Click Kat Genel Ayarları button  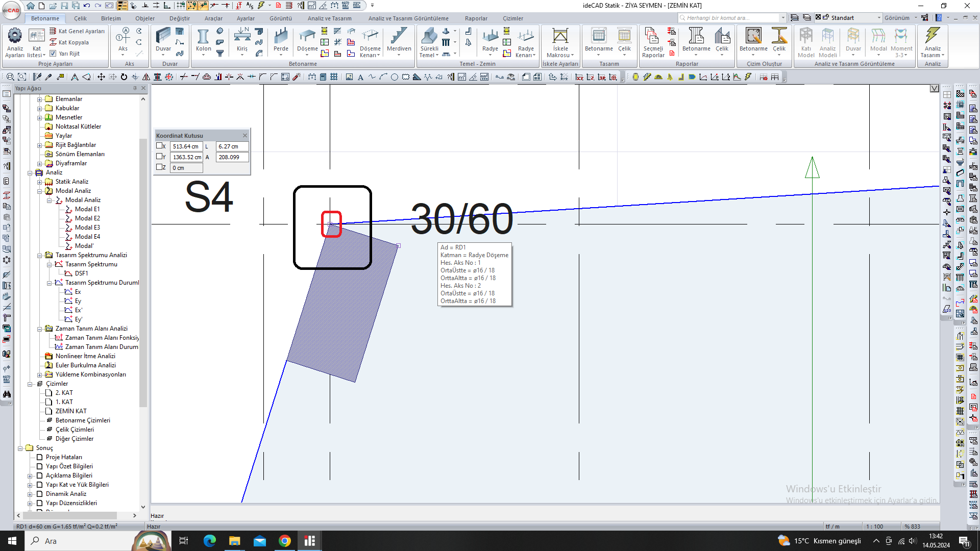coord(77,31)
